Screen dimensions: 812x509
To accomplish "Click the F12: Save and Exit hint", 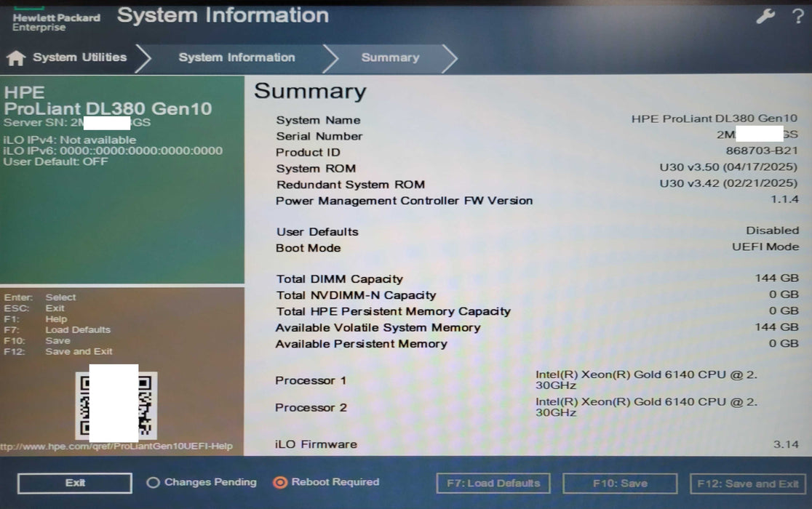I will coord(58,352).
